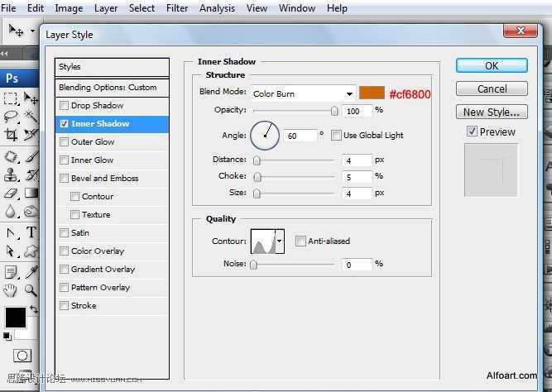
Task: Select the Horizontal Type tool
Action: (x=31, y=232)
